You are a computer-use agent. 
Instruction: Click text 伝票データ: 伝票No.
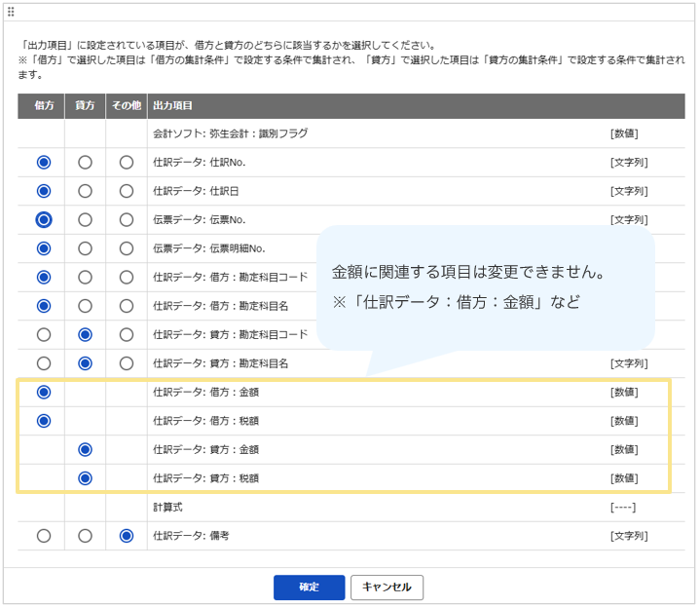[x=200, y=220]
